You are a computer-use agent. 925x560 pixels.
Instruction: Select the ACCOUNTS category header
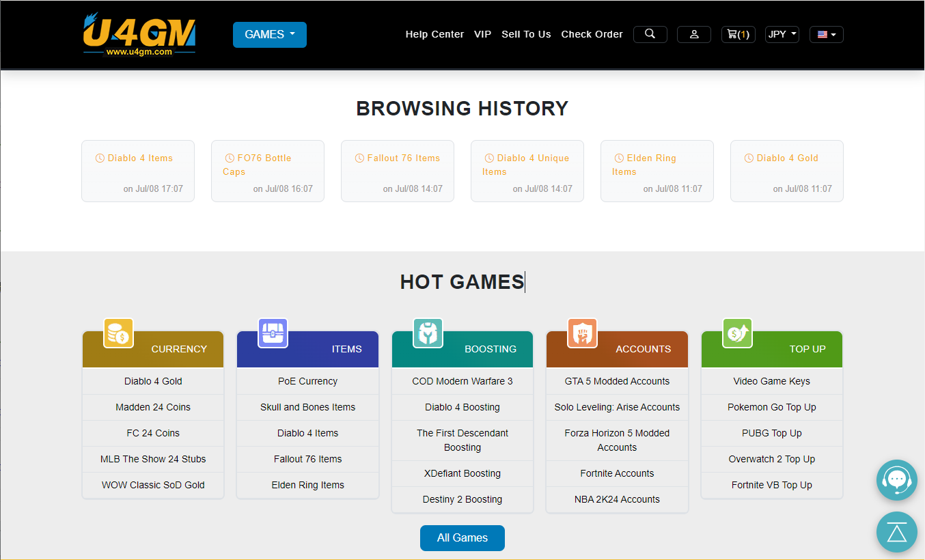pos(617,350)
